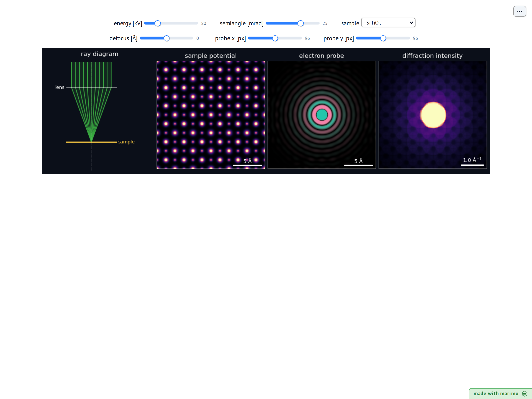Click the 'defocus [Å]' label
Viewport: 532px width, 399px height.
pyautogui.click(x=123, y=38)
